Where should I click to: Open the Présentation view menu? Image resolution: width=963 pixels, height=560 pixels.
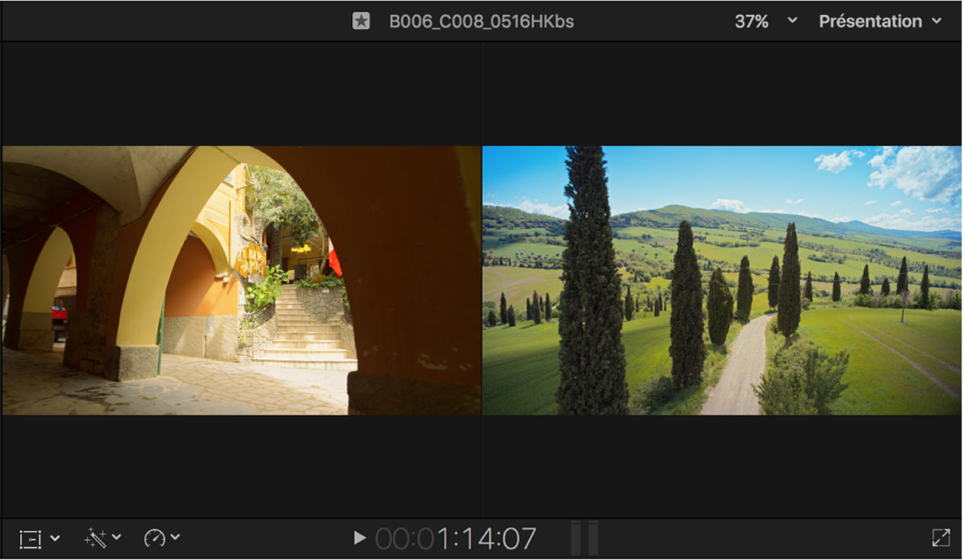pyautogui.click(x=870, y=22)
